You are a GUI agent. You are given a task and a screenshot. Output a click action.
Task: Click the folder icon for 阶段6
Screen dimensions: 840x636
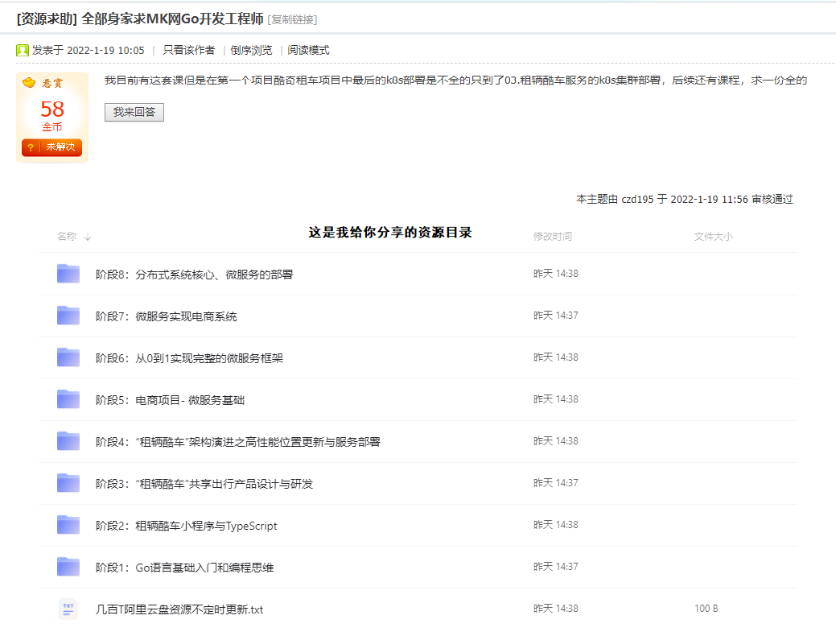[x=68, y=357]
